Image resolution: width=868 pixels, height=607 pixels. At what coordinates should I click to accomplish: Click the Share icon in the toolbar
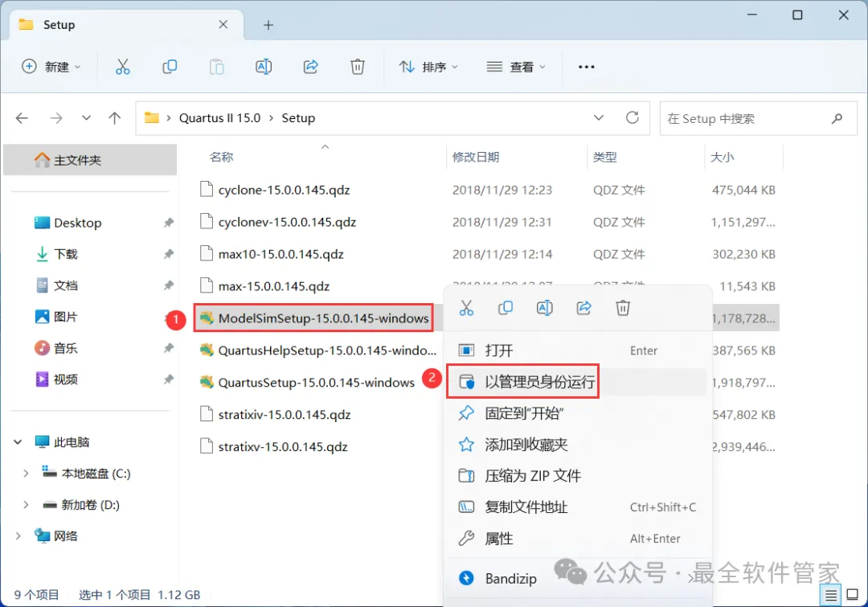310,67
